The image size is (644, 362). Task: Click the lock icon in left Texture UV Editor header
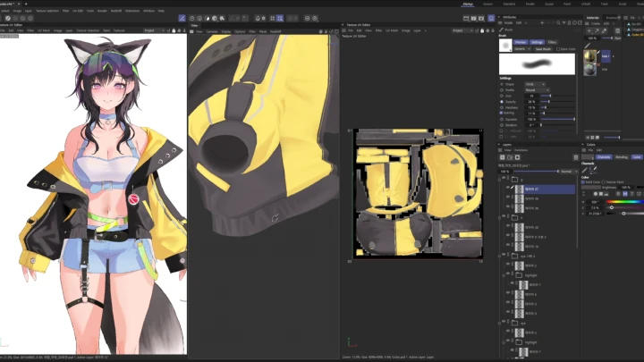pyautogui.click(x=174, y=30)
